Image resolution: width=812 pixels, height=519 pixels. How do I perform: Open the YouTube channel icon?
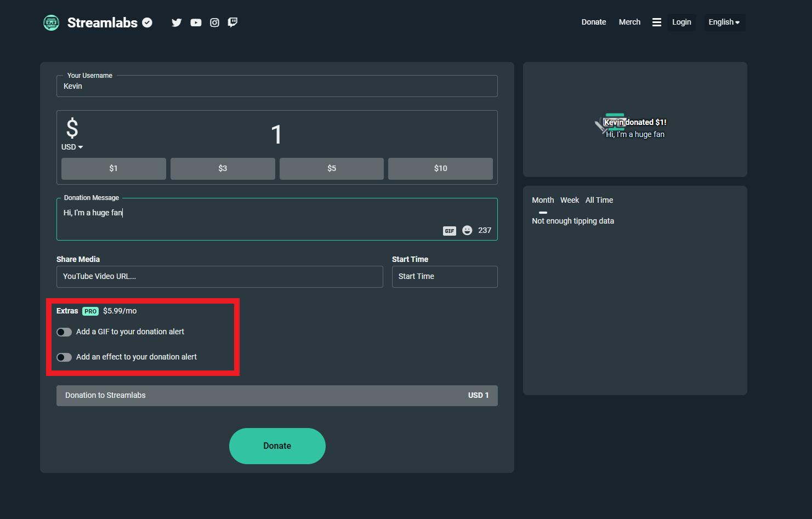point(196,22)
